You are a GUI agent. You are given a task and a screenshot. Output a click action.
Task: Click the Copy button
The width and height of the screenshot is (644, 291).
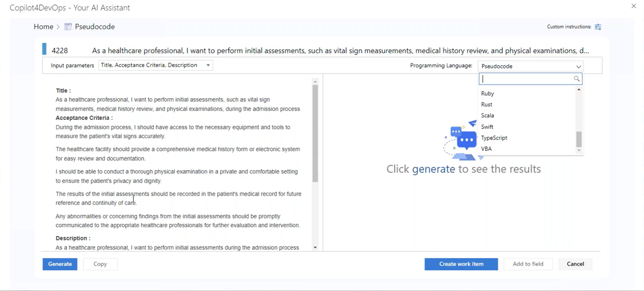(x=100, y=264)
